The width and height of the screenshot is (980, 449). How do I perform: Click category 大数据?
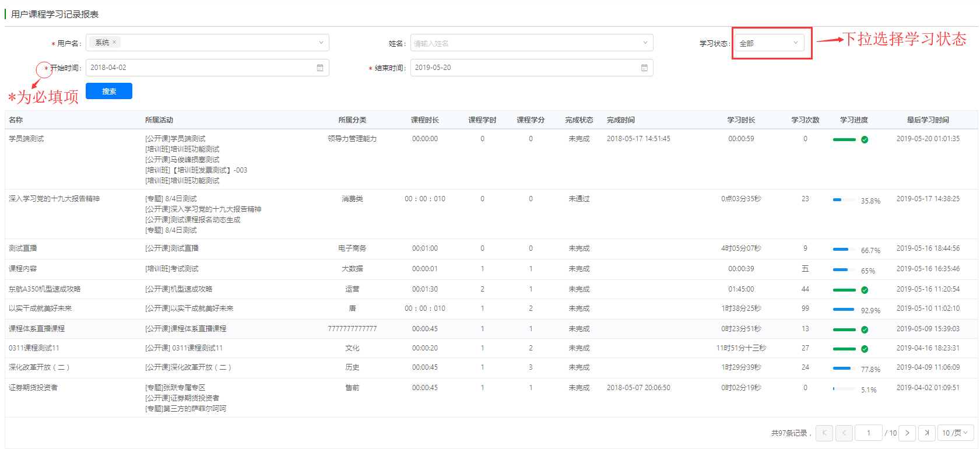[x=352, y=269]
